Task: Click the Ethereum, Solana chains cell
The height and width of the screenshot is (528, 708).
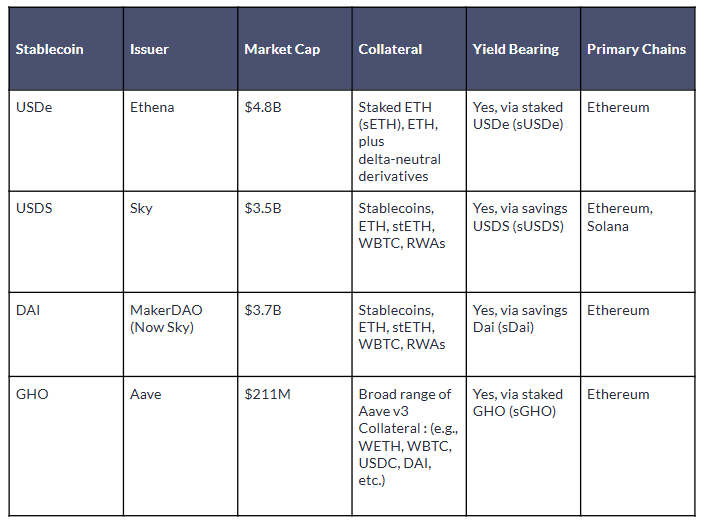Action: point(620,217)
